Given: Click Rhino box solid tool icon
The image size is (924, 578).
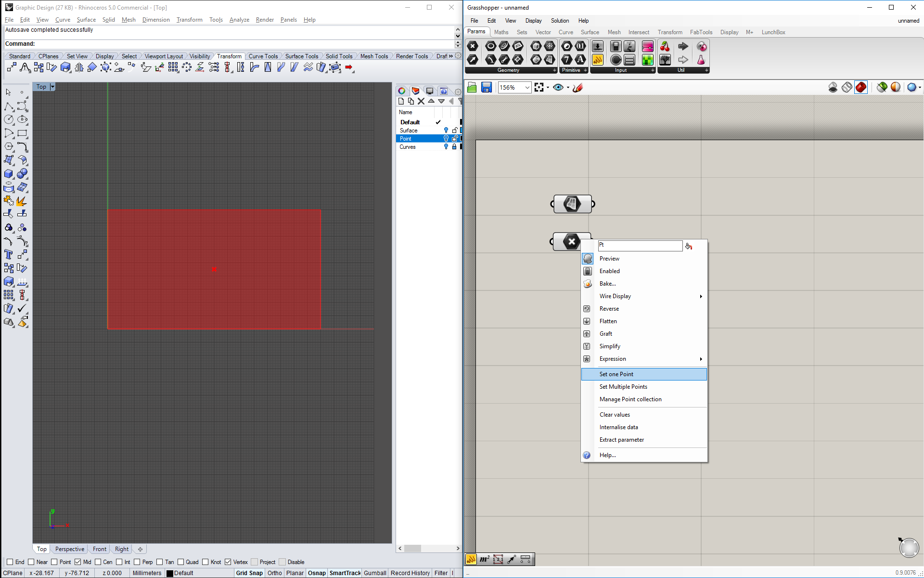Looking at the screenshot, I should pos(9,174).
